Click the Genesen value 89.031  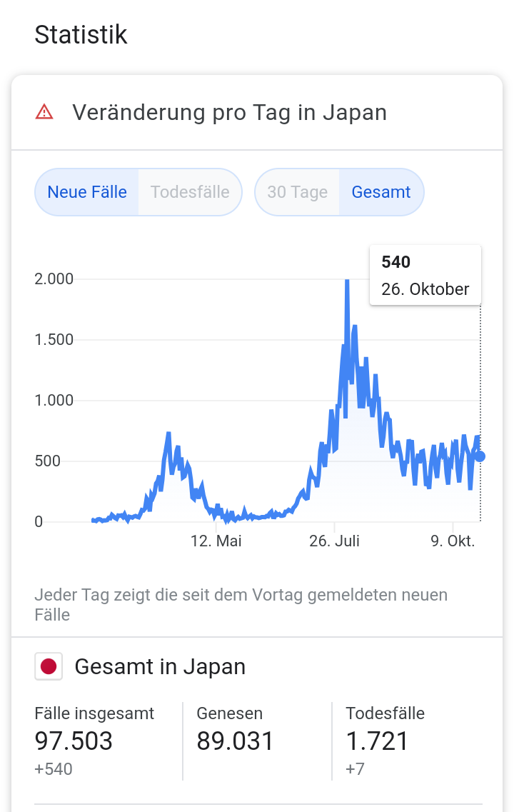point(235,741)
